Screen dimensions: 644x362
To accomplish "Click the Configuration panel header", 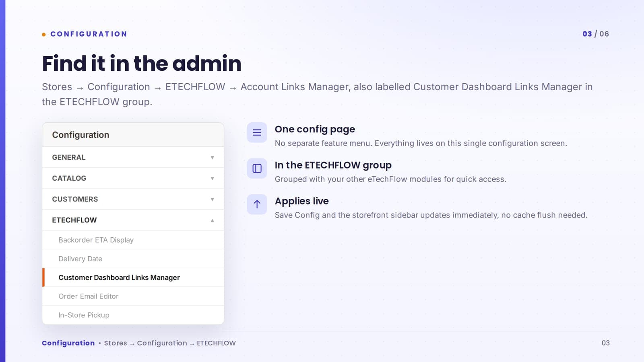I will (x=133, y=135).
